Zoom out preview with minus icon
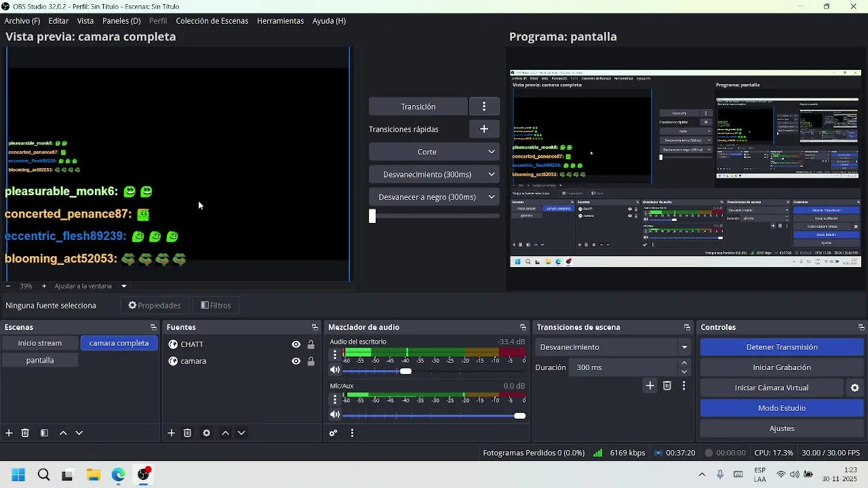Image resolution: width=868 pixels, height=488 pixels. pyautogui.click(x=8, y=286)
